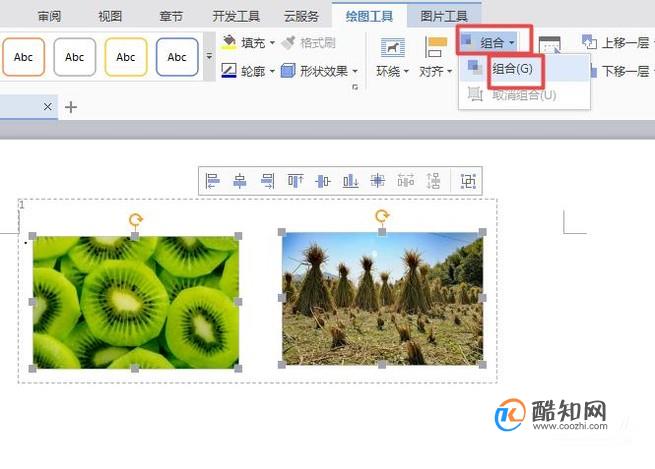Click Align Top in the floating toolbar
Viewport: 655px width, 469px height.
click(295, 181)
